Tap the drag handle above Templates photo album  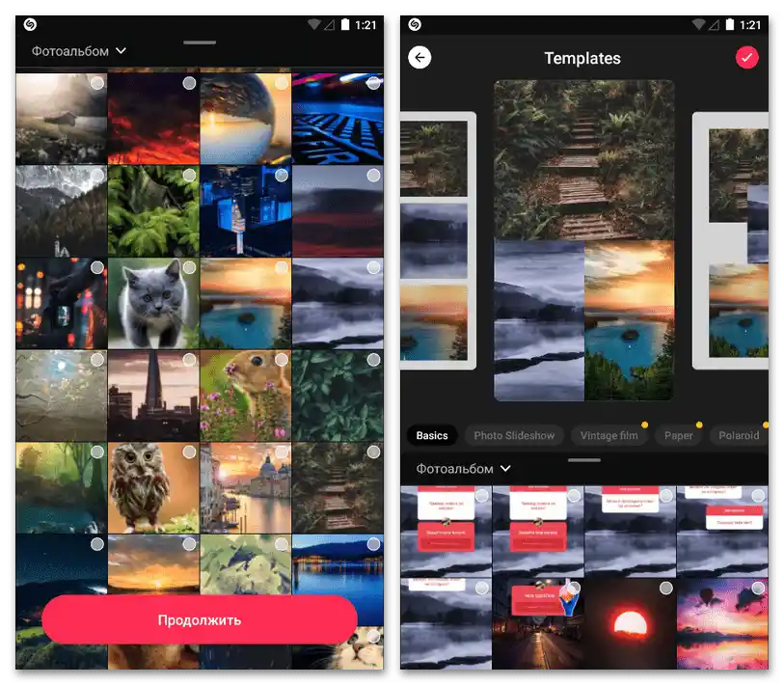click(584, 460)
